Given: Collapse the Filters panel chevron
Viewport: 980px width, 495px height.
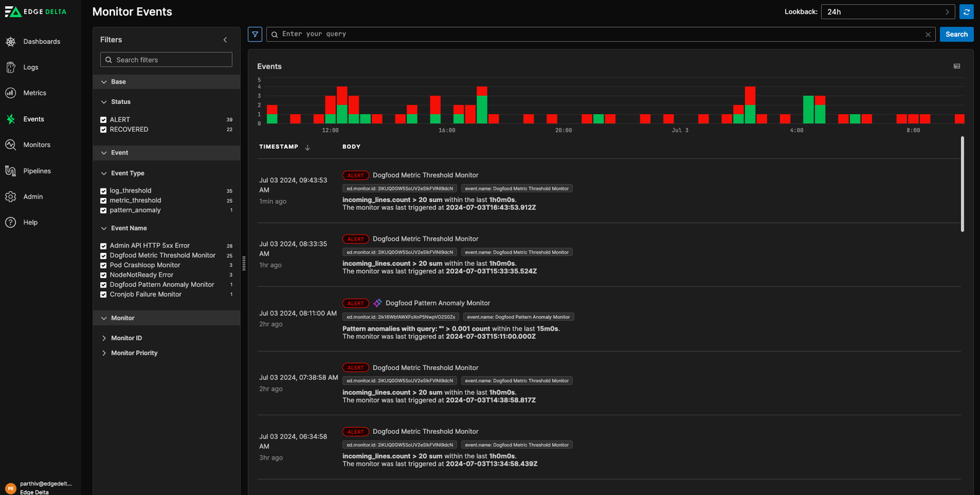Looking at the screenshot, I should [x=225, y=40].
